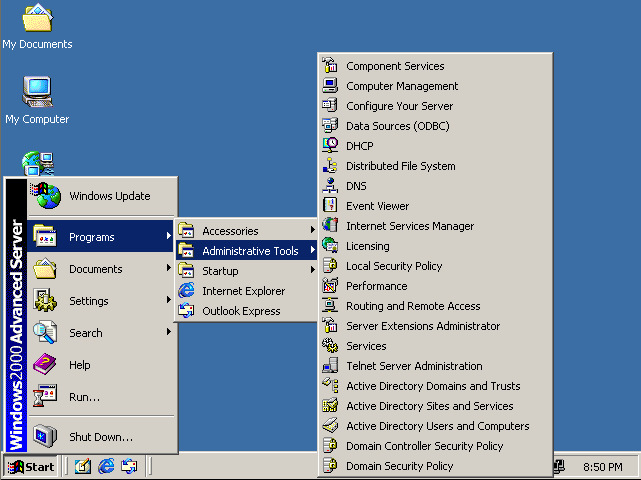Screen dimensions: 641x480
Task: Click the Server Extensions Administrator icon
Action: (x=330, y=326)
